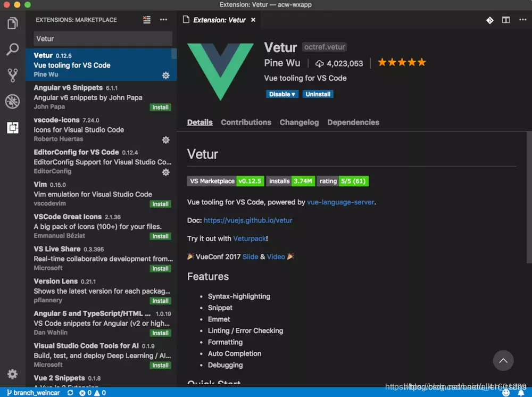Switch to the Changelog tab
This screenshot has width=532, height=397.
pyautogui.click(x=299, y=122)
